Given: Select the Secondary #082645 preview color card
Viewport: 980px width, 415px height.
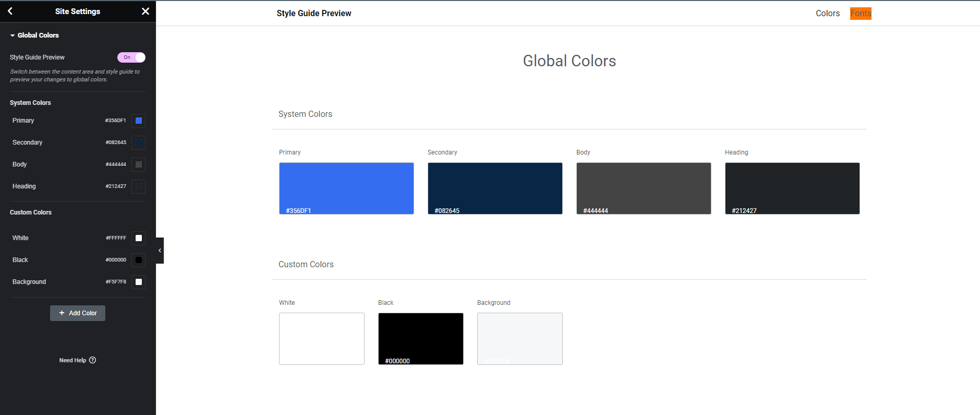Looking at the screenshot, I should [x=495, y=188].
